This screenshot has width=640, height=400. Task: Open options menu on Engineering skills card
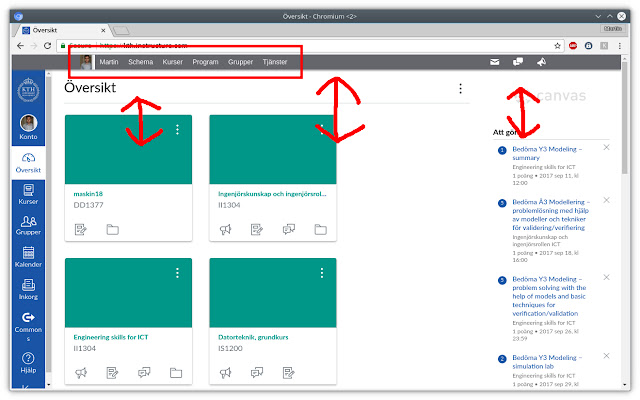pos(177,273)
